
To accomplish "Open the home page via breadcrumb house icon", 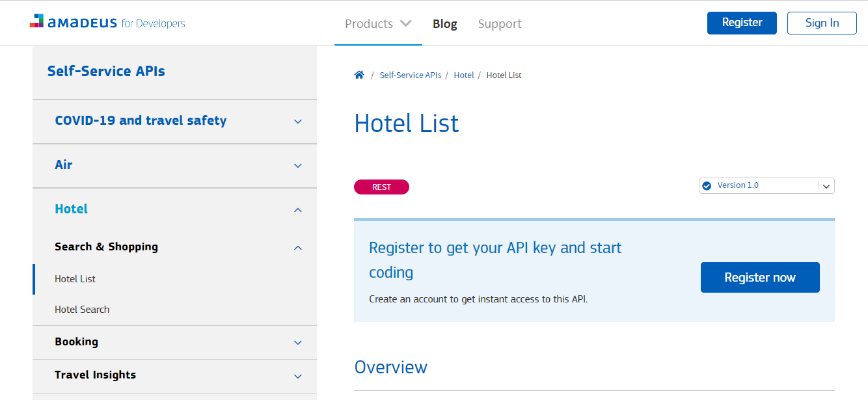I will (359, 74).
